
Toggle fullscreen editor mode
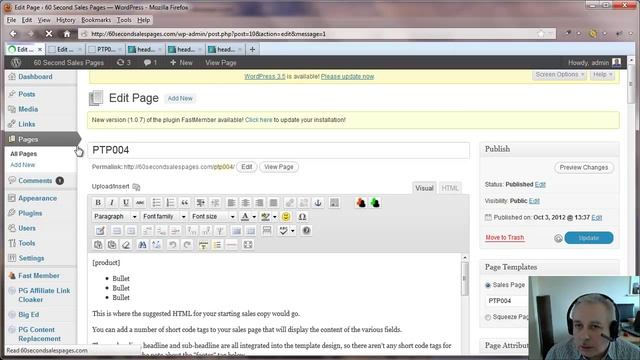click(x=248, y=245)
